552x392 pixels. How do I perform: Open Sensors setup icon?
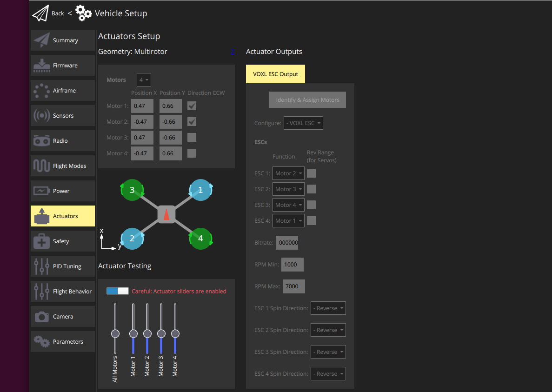pos(42,116)
